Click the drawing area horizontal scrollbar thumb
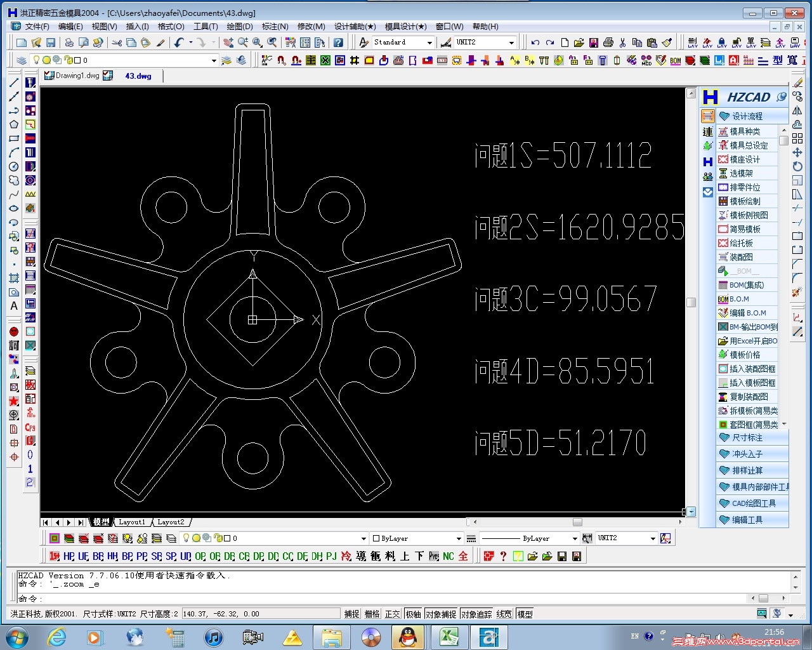Screen dimensions: 812x650 coord(577,522)
